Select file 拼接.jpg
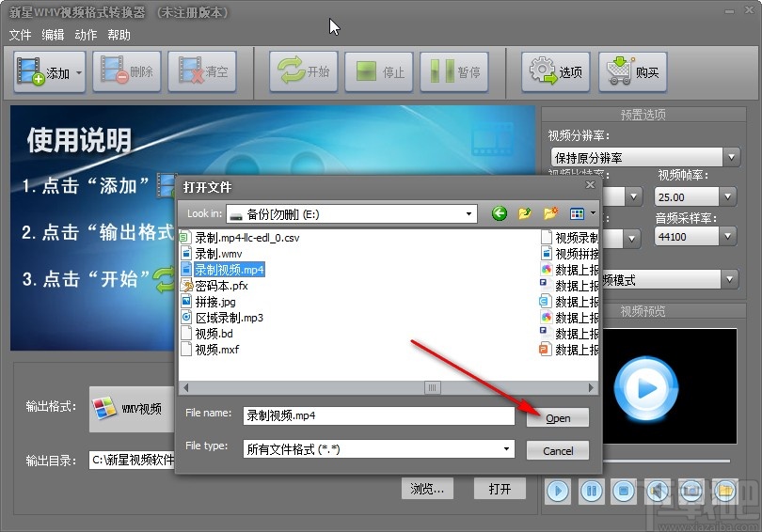The height and width of the screenshot is (532, 762). point(215,302)
